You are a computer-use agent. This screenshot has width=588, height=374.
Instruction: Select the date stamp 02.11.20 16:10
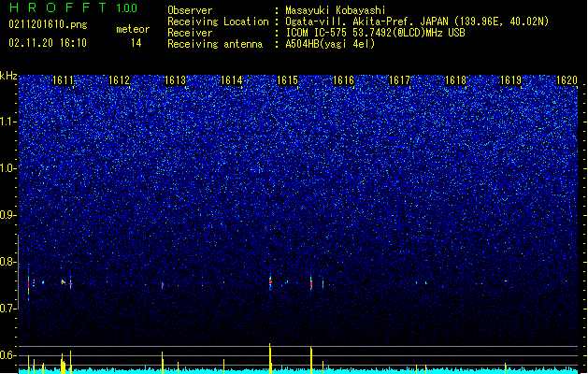click(48, 43)
